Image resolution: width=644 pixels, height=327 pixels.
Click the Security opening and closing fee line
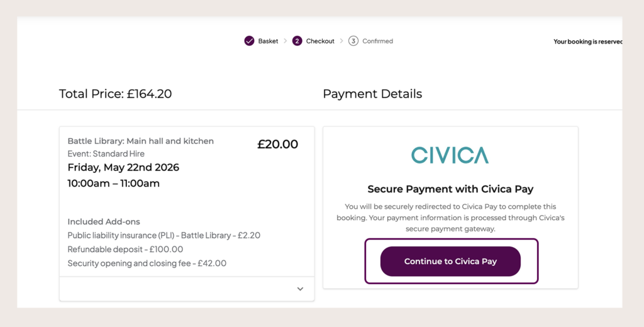pyautogui.click(x=147, y=263)
